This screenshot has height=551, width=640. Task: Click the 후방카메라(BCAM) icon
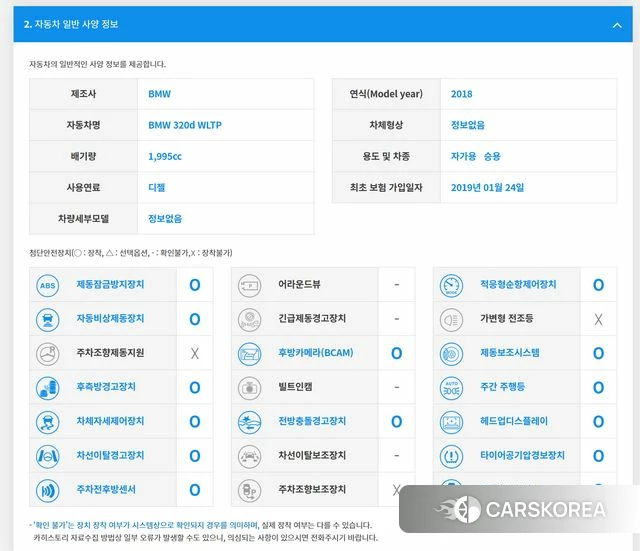tap(249, 353)
